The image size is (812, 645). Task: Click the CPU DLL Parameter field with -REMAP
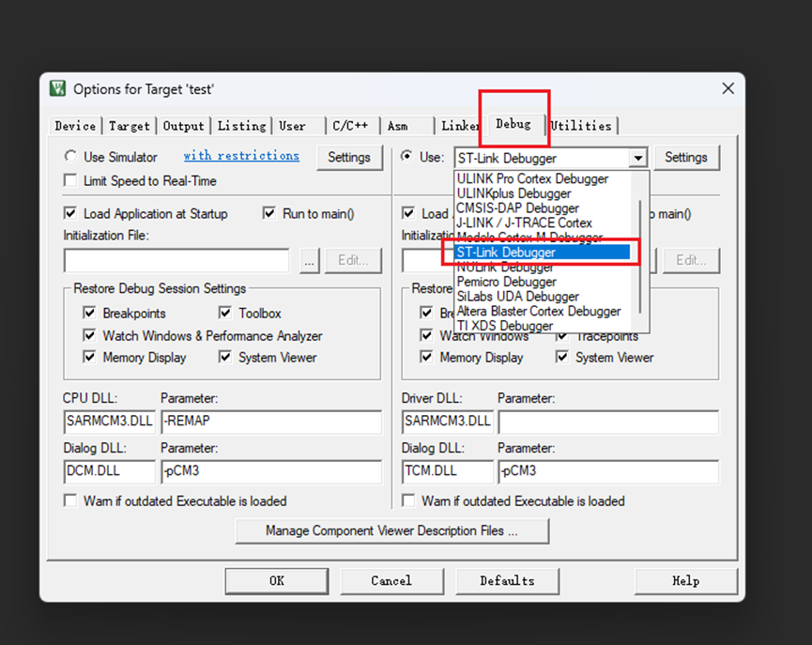271,422
